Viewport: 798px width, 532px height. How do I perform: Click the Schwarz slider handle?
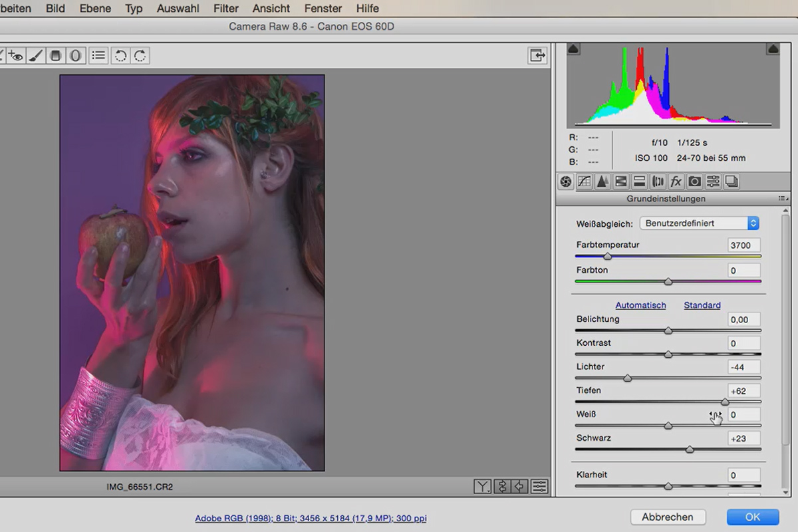coord(690,450)
